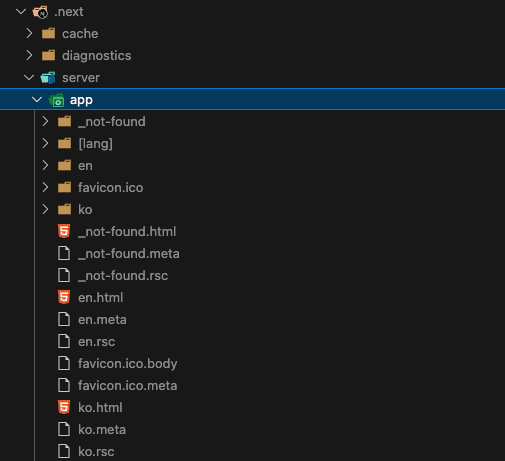Viewport: 505px width, 461px height.
Task: Expand the cache folder chevron
Action: click(29, 33)
